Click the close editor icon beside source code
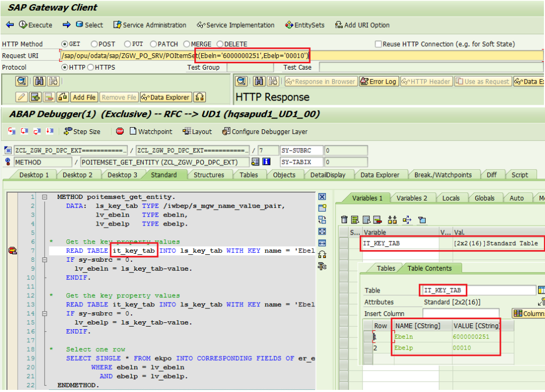545x392 pixels. pos(322,197)
